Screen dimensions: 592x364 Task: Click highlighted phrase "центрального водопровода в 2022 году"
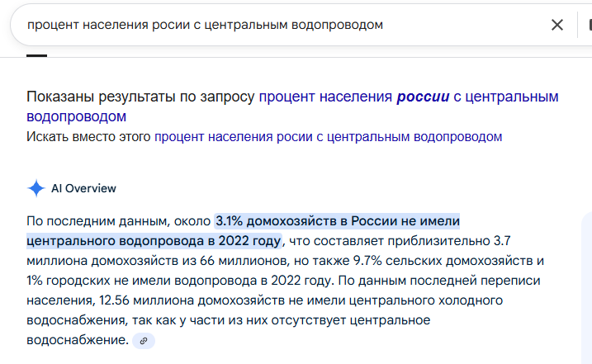[x=154, y=241]
